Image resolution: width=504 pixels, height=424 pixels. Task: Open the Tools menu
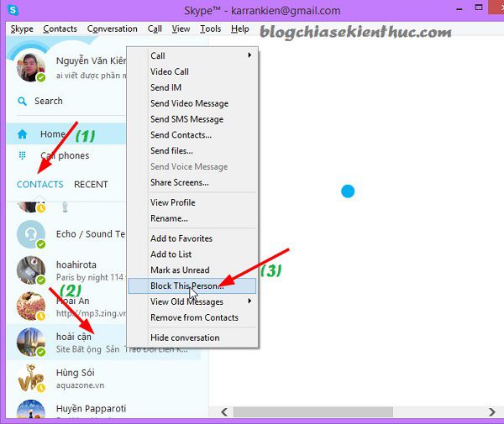(x=211, y=29)
